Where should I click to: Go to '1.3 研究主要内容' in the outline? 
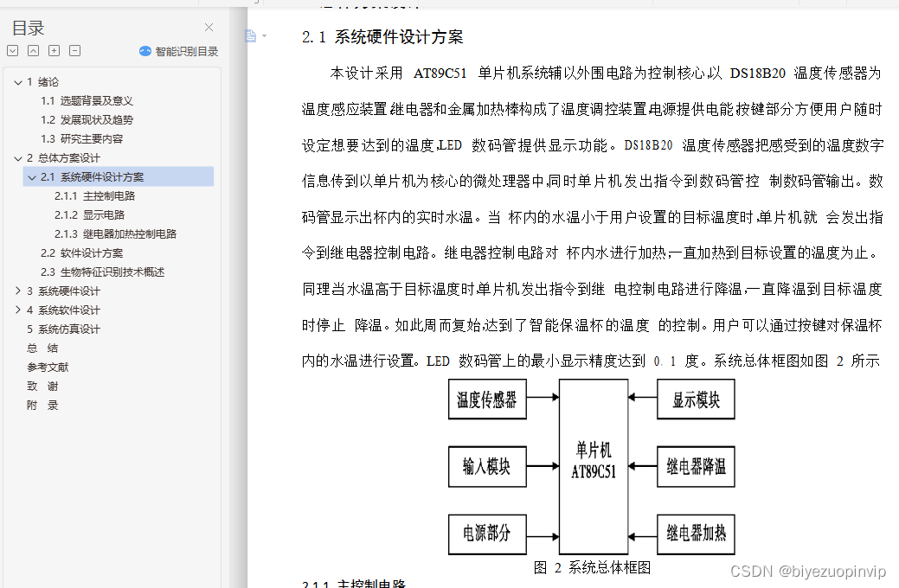(81, 138)
